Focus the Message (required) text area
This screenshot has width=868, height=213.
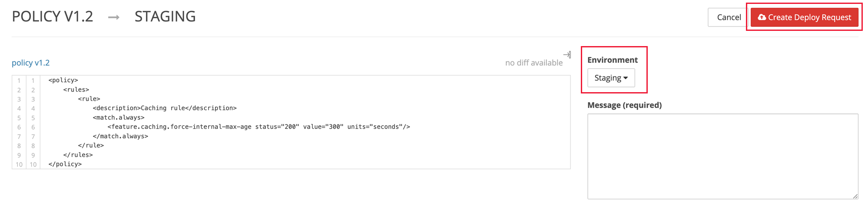(x=722, y=156)
